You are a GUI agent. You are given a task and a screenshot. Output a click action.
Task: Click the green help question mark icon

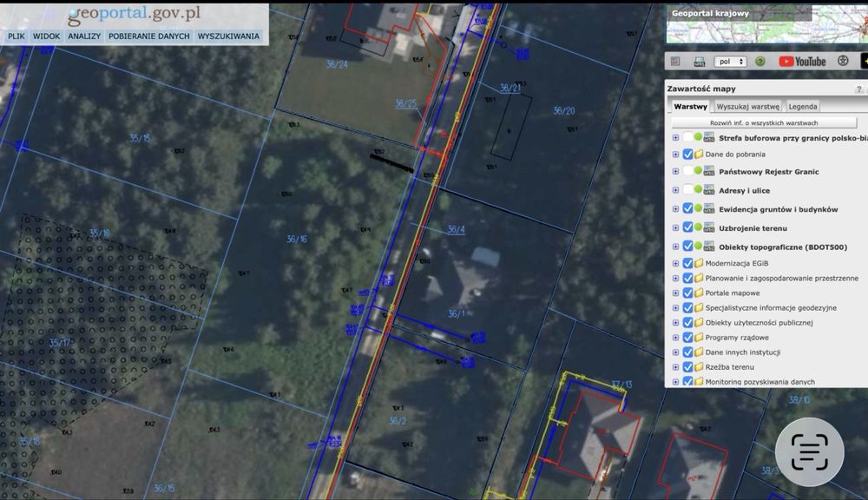tap(760, 62)
